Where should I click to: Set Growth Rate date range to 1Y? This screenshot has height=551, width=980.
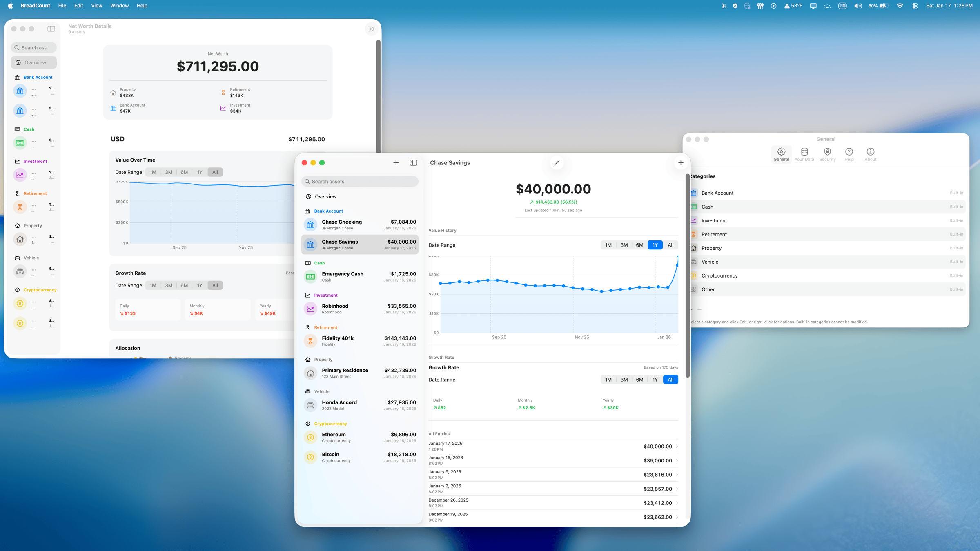point(655,380)
